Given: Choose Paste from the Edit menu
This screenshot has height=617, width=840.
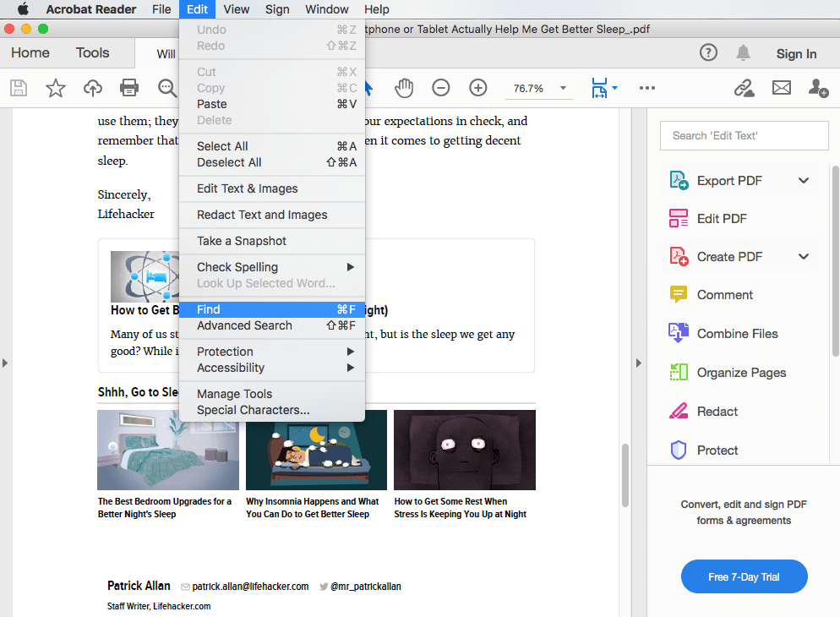Looking at the screenshot, I should point(272,104).
